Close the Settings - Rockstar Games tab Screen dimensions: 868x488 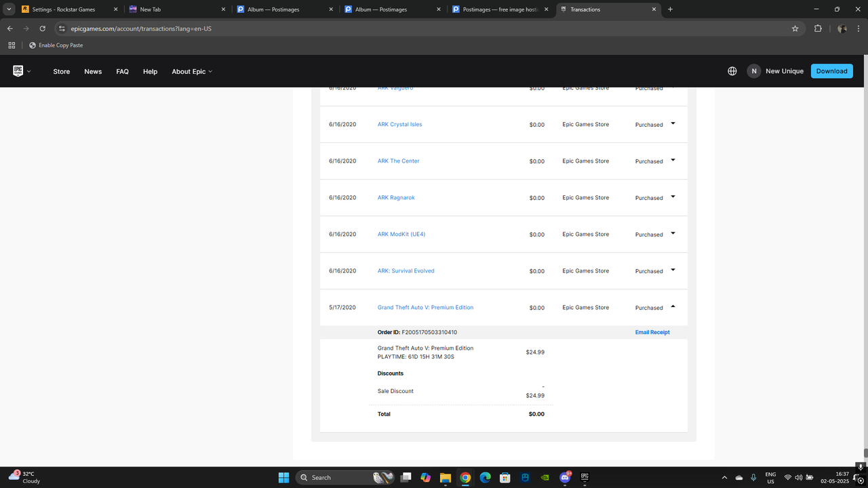[x=115, y=9]
